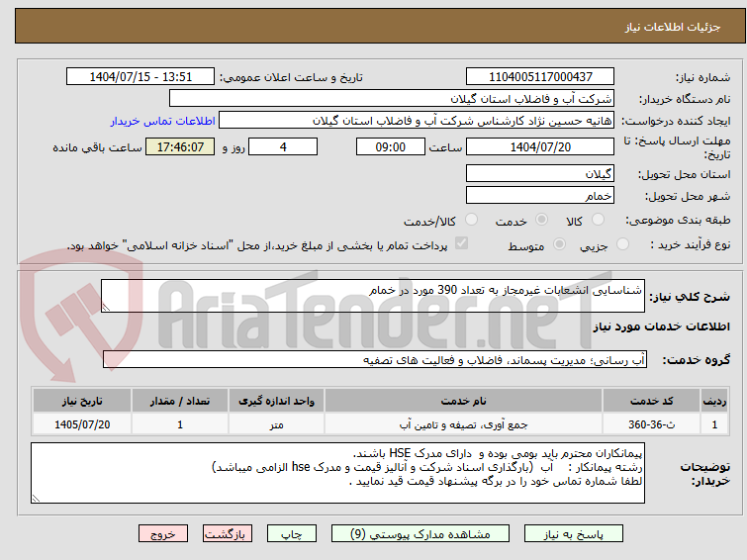Click the buyer name field شرکت آب و فاضلاب
This screenshot has width=747, height=560.
(392, 99)
